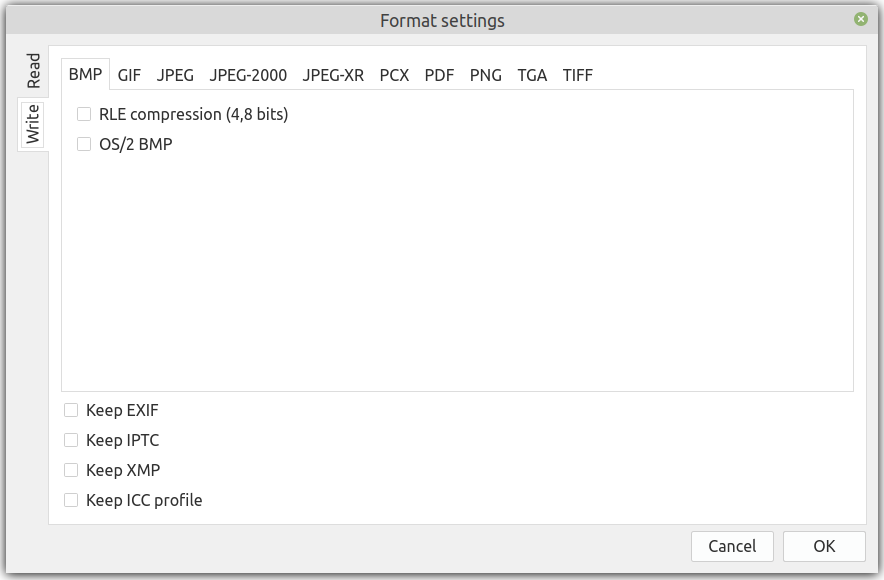Switch to the JPEG tab

pyautogui.click(x=175, y=75)
